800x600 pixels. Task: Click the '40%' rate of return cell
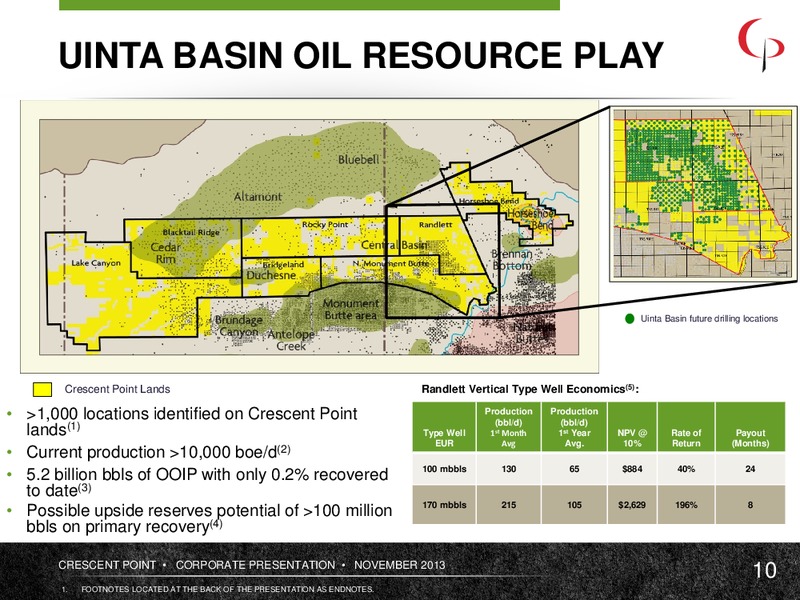pos(686,469)
